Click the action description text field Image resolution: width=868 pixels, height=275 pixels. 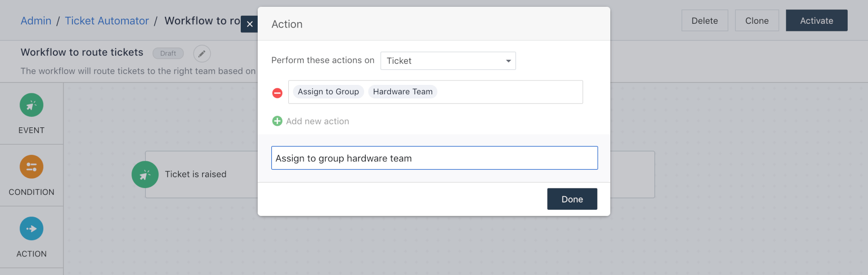(x=434, y=158)
